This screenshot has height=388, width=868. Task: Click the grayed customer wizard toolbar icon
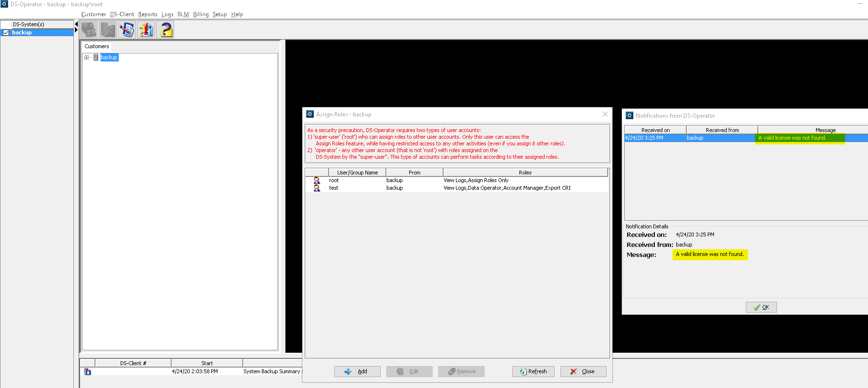(89, 30)
